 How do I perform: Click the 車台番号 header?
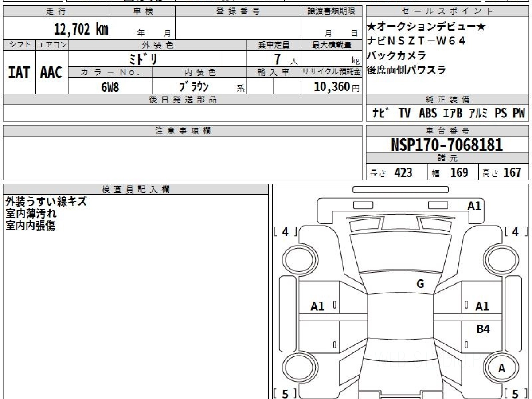448,131
